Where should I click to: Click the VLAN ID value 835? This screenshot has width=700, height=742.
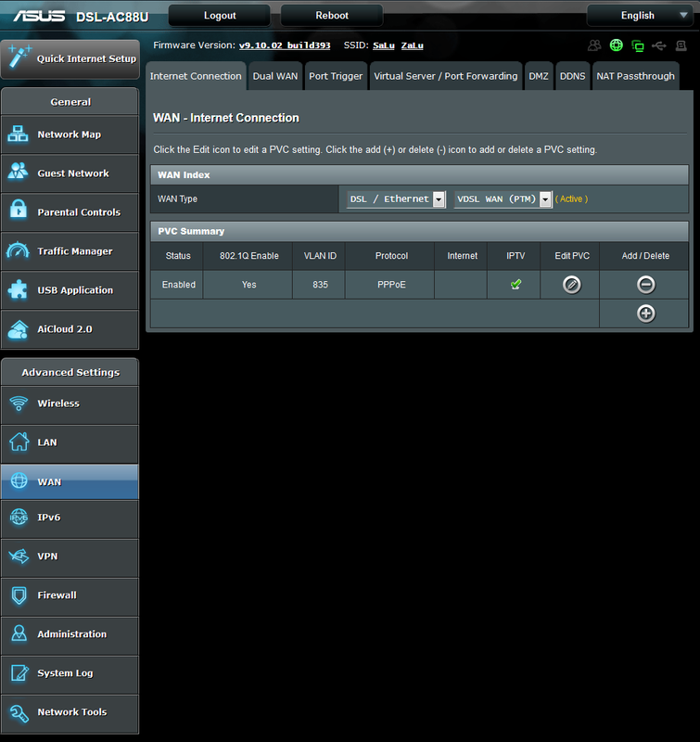pyautogui.click(x=320, y=285)
